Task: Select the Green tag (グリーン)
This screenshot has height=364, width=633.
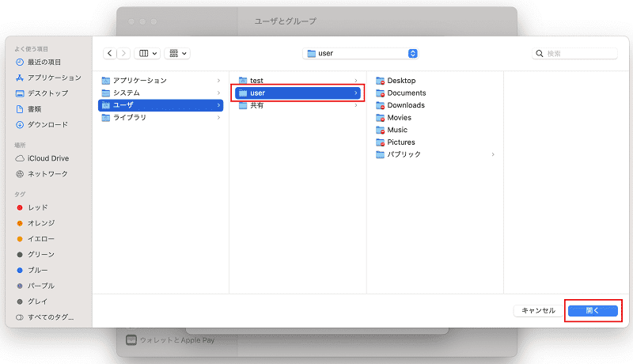Action: point(36,254)
